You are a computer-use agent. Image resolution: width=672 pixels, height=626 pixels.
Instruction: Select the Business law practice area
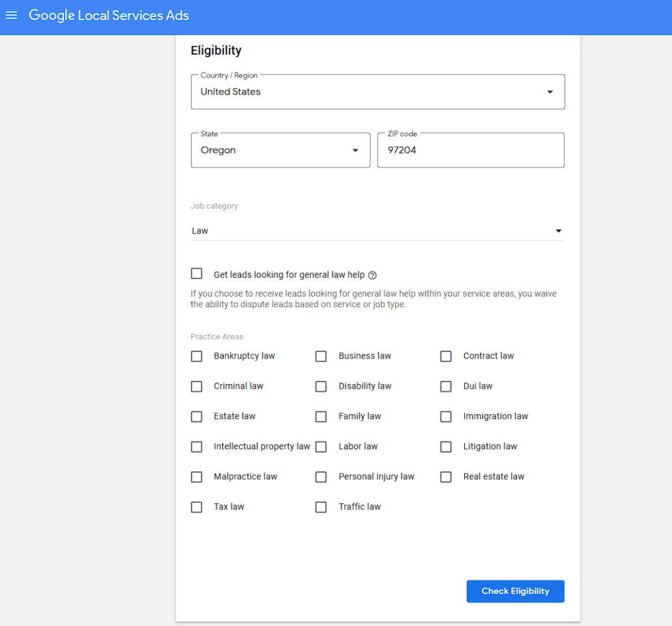321,357
